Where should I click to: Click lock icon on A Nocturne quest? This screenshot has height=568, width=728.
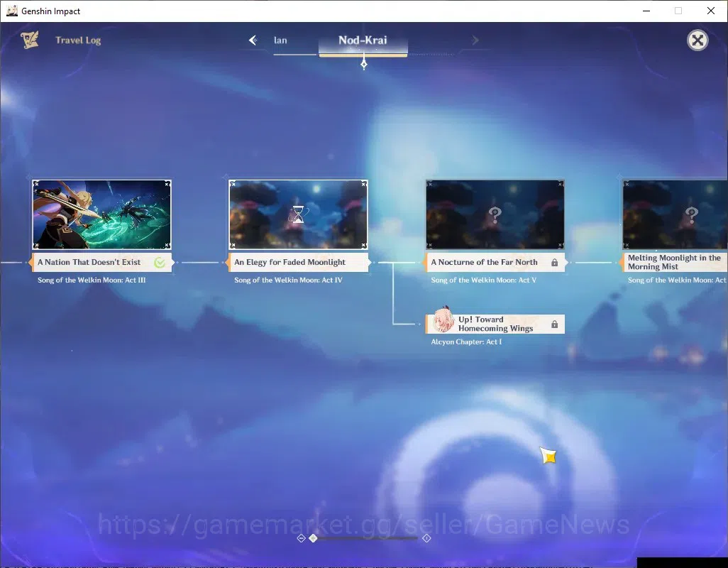pos(554,263)
